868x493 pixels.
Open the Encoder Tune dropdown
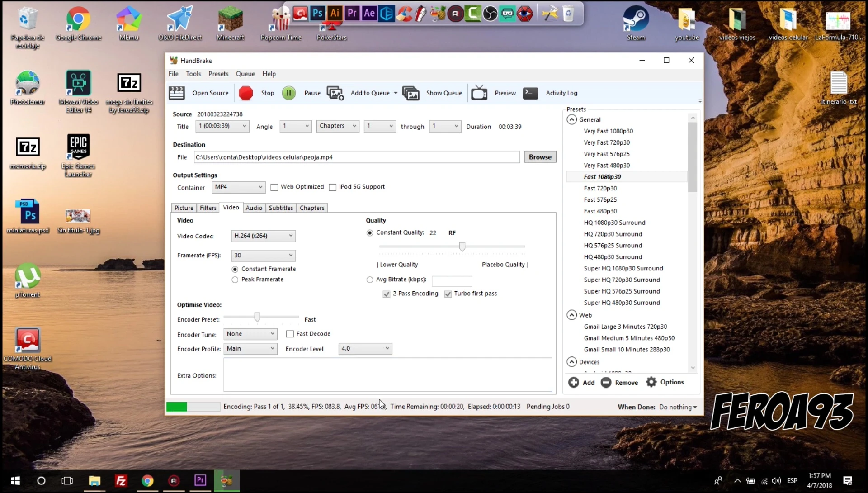(250, 334)
